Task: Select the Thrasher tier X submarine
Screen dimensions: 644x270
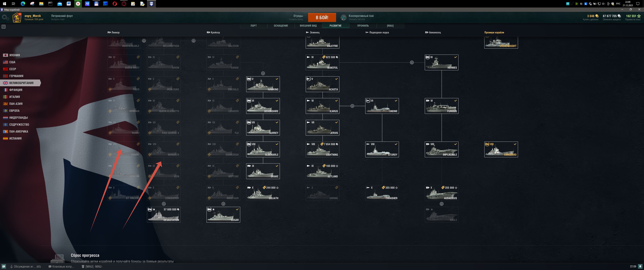Action: coord(382,193)
